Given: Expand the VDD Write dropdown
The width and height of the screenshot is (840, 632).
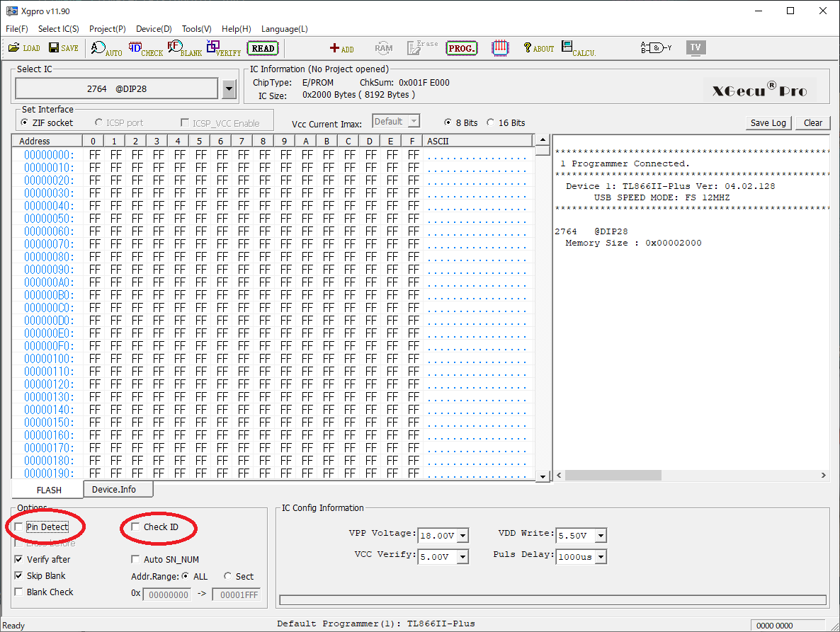Looking at the screenshot, I should 601,535.
